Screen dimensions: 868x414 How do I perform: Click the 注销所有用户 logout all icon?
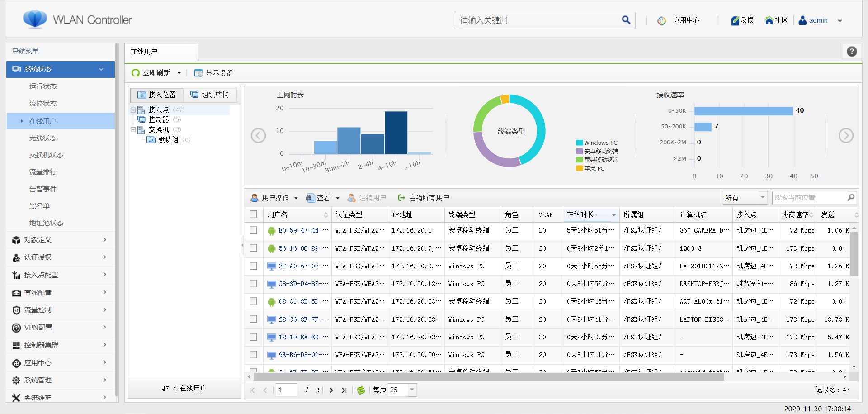pyautogui.click(x=401, y=198)
